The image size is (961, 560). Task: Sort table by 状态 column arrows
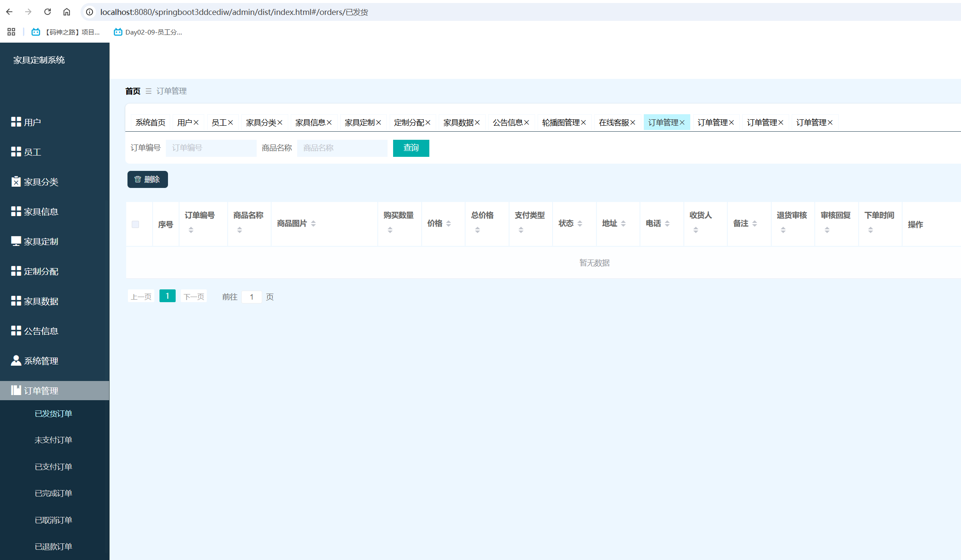(x=580, y=223)
